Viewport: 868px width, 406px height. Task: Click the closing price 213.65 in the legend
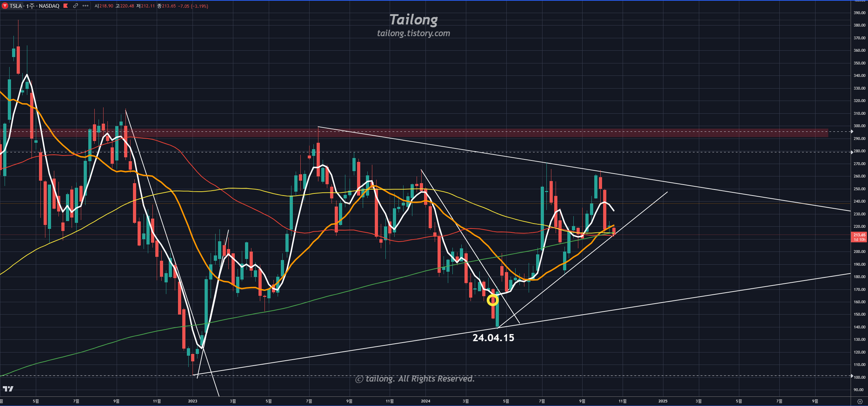tap(169, 6)
